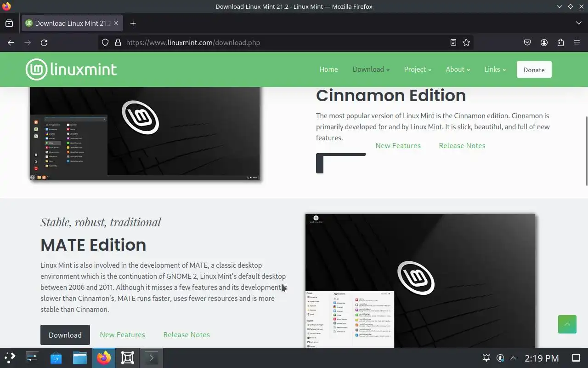This screenshot has width=588, height=368.
Task: Open extensions panel
Action: pos(560,43)
